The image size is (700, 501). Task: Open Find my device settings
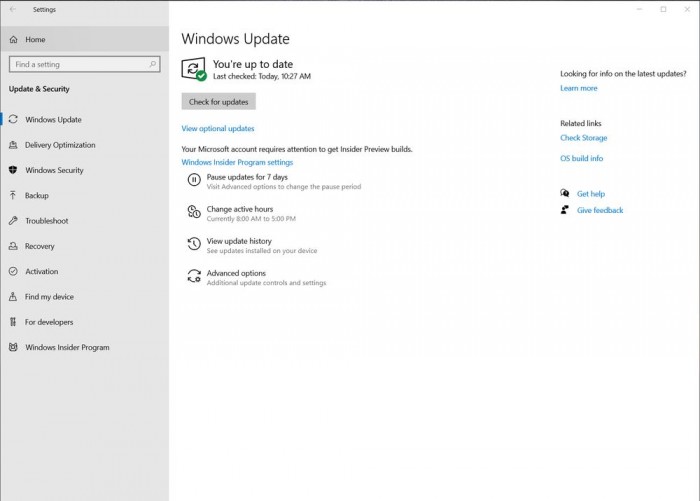pyautogui.click(x=84, y=296)
